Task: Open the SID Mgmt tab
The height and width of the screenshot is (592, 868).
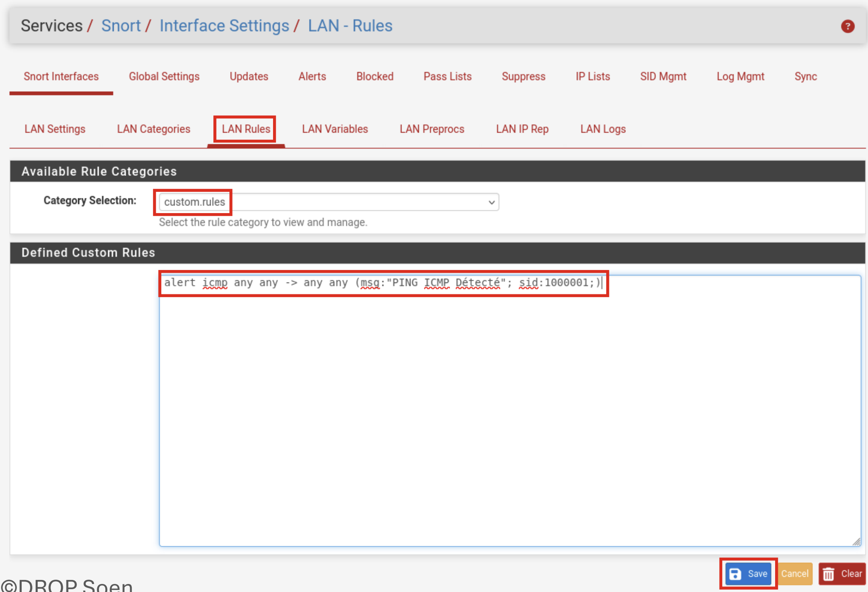Action: tap(663, 77)
